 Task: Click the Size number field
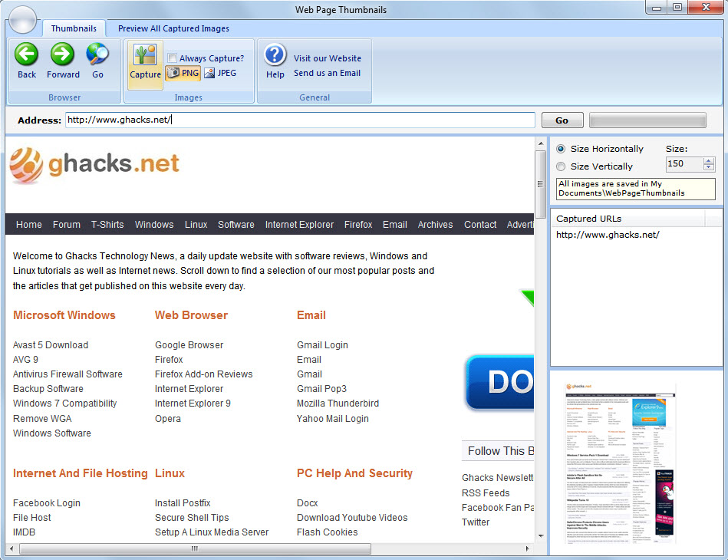click(685, 164)
